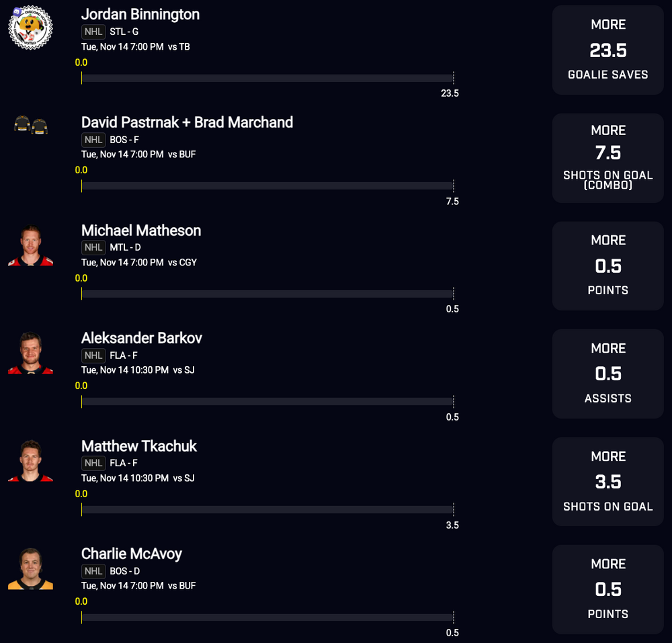The height and width of the screenshot is (643, 672).
Task: Click the NHL badge under Charlie McAvoy
Action: (x=93, y=571)
